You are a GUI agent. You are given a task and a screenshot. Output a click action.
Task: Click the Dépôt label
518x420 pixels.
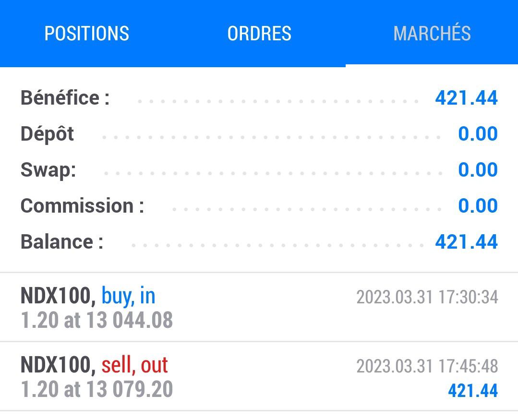click(47, 134)
